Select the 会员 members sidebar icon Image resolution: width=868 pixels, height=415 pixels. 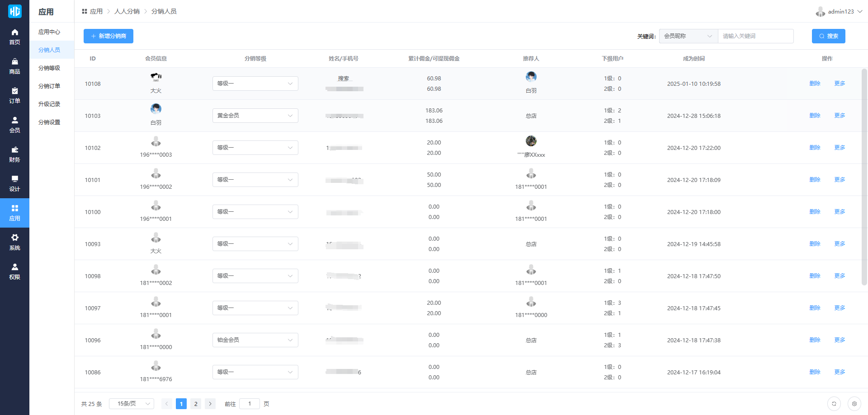pyautogui.click(x=14, y=125)
